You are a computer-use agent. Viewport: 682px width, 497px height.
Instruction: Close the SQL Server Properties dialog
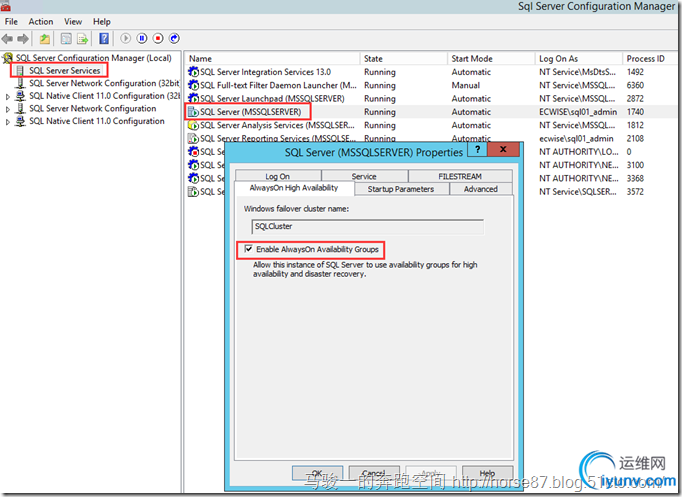(x=503, y=149)
